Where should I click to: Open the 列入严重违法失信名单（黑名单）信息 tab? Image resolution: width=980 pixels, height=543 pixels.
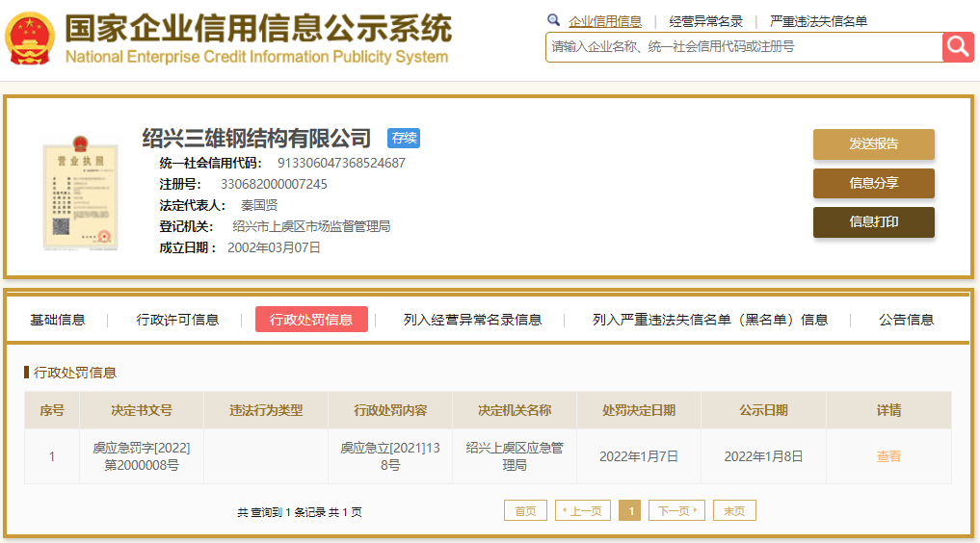coord(710,321)
